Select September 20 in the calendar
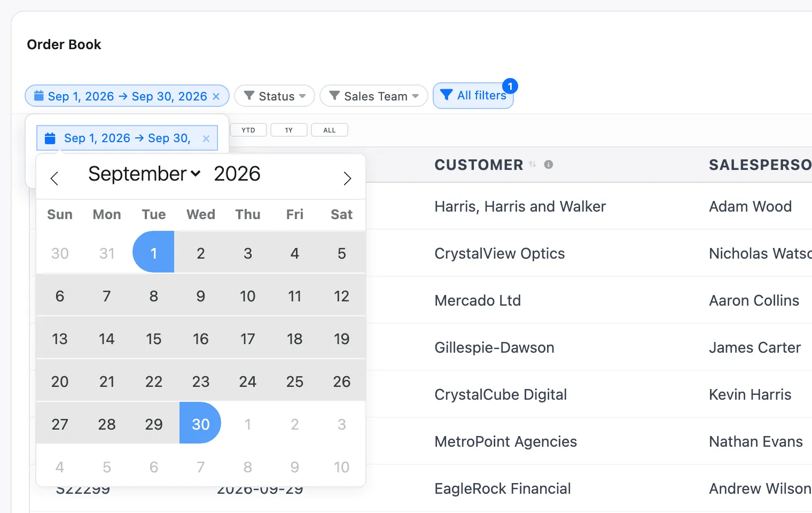The image size is (812, 513). click(x=60, y=382)
